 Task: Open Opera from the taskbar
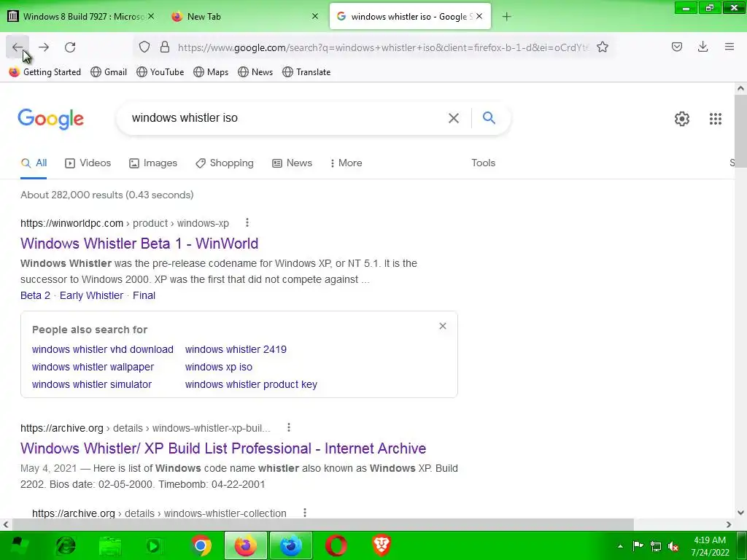[x=336, y=545]
